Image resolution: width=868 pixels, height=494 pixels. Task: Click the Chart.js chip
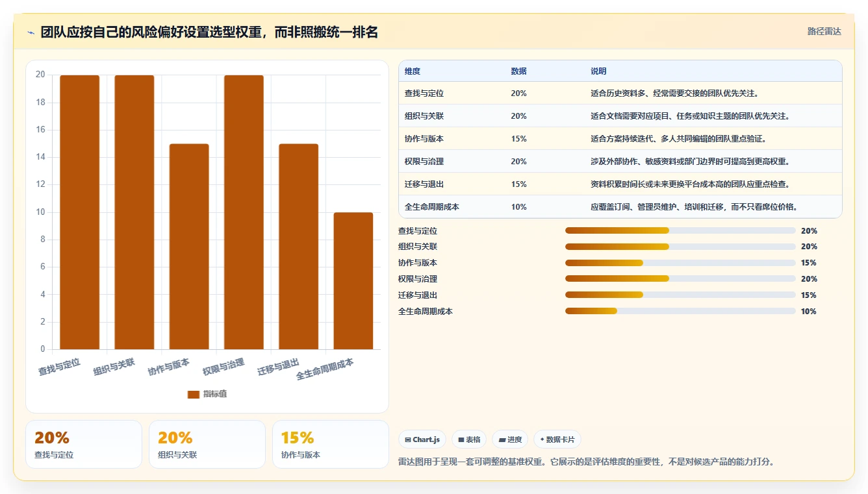(422, 439)
